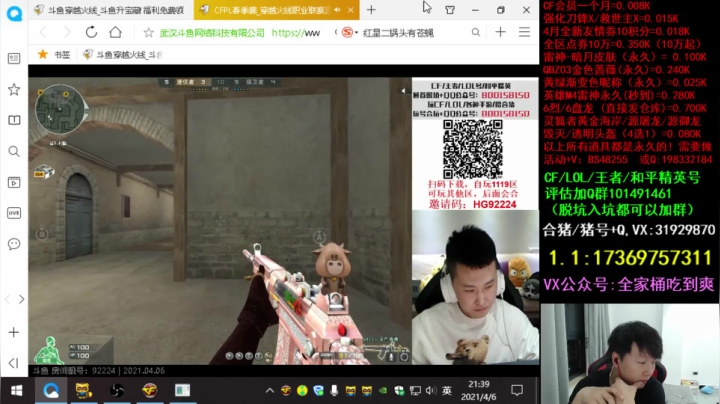Open the 书签 bookmarks folder
The height and width of the screenshot is (404, 720).
tap(54, 55)
